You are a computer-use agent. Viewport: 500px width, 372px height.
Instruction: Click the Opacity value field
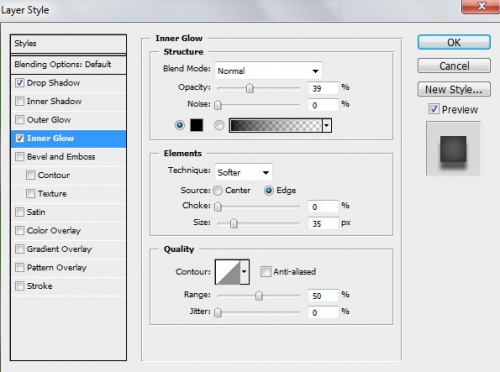[x=323, y=88]
